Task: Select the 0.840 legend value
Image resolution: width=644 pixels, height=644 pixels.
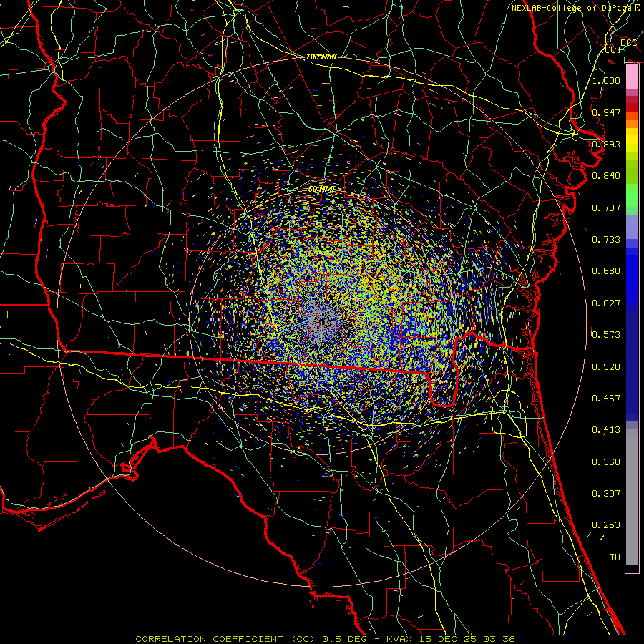Action: [x=606, y=176]
